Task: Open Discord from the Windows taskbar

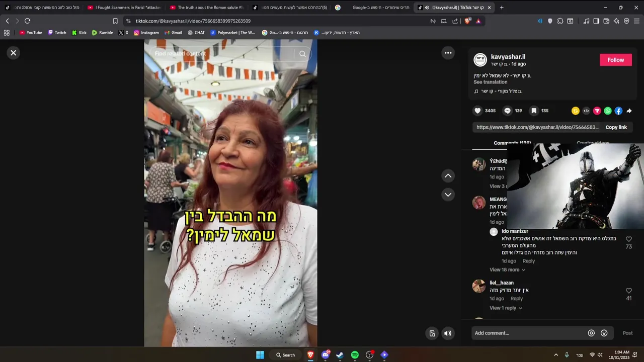Action: click(325, 355)
